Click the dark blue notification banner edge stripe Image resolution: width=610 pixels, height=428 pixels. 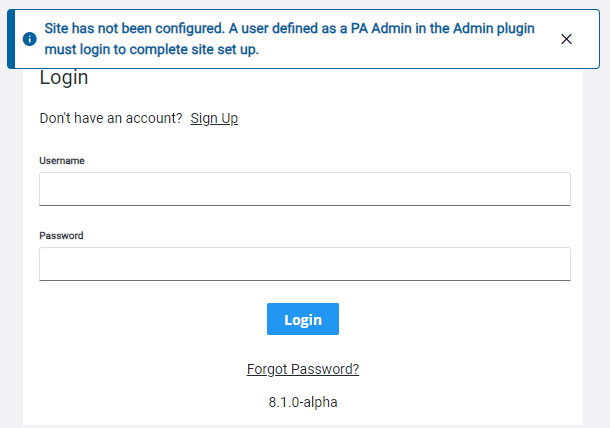click(11, 39)
